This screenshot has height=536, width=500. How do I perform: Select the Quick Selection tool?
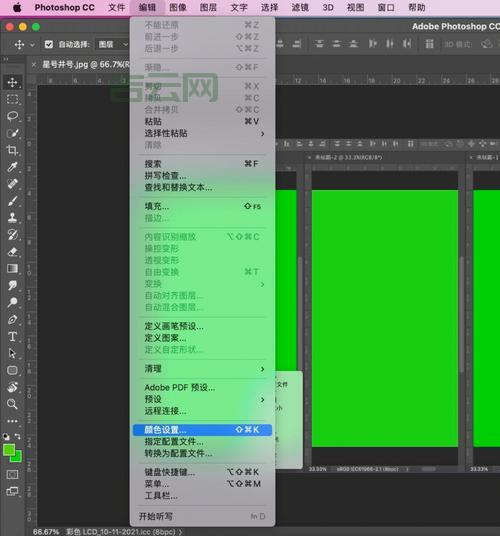[13, 133]
